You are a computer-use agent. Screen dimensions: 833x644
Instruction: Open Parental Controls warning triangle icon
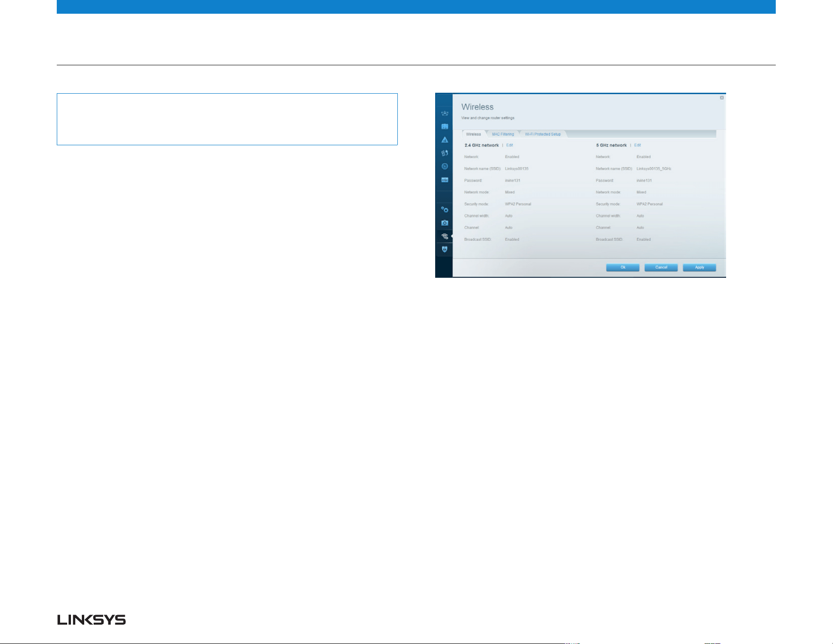[445, 140]
